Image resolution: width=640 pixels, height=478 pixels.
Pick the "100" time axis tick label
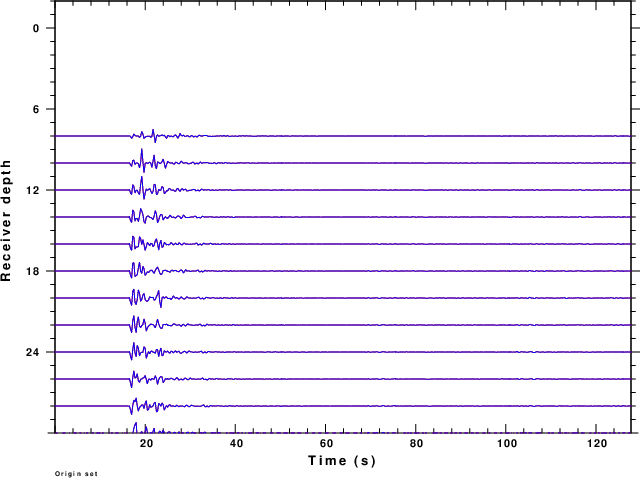(507, 443)
